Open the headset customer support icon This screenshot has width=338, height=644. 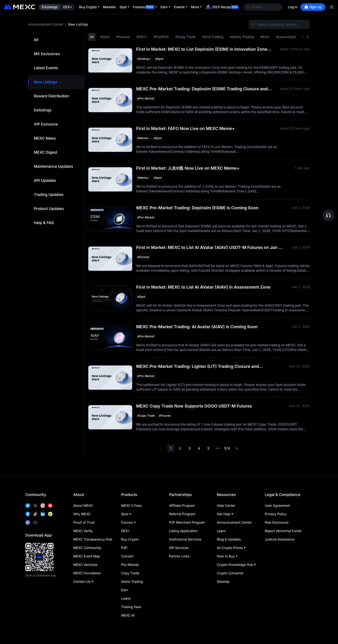coord(328,215)
